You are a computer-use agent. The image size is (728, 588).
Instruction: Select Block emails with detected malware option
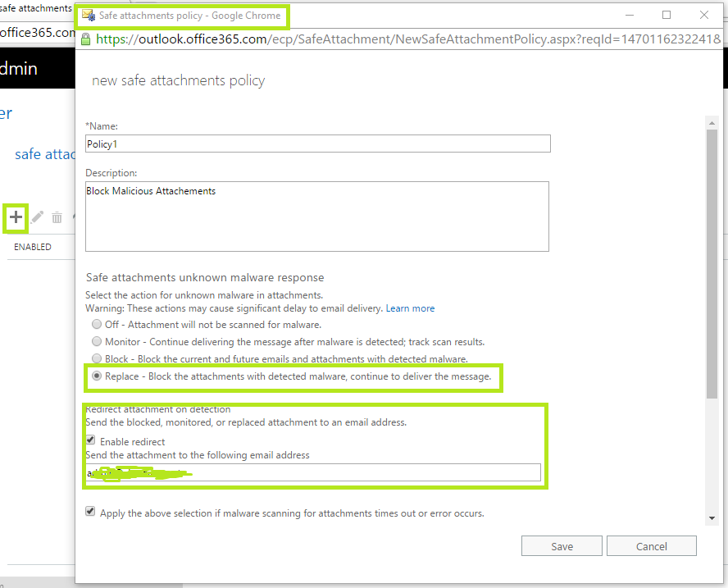tap(97, 358)
